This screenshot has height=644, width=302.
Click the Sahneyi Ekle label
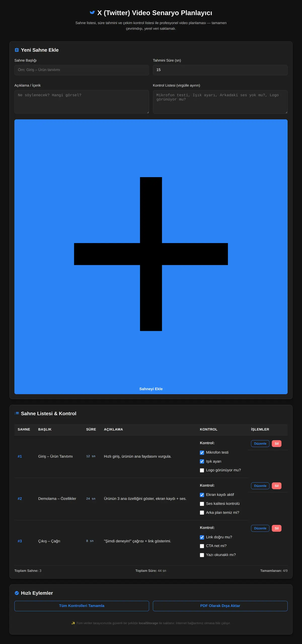pos(151,389)
